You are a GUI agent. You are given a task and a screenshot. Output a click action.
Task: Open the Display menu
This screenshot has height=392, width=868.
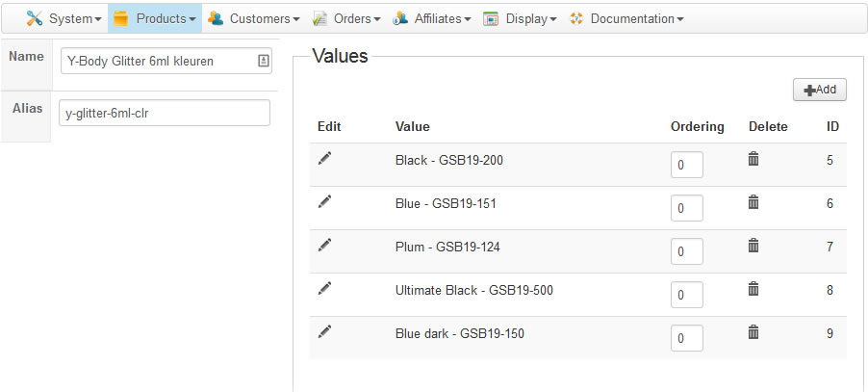(x=520, y=18)
